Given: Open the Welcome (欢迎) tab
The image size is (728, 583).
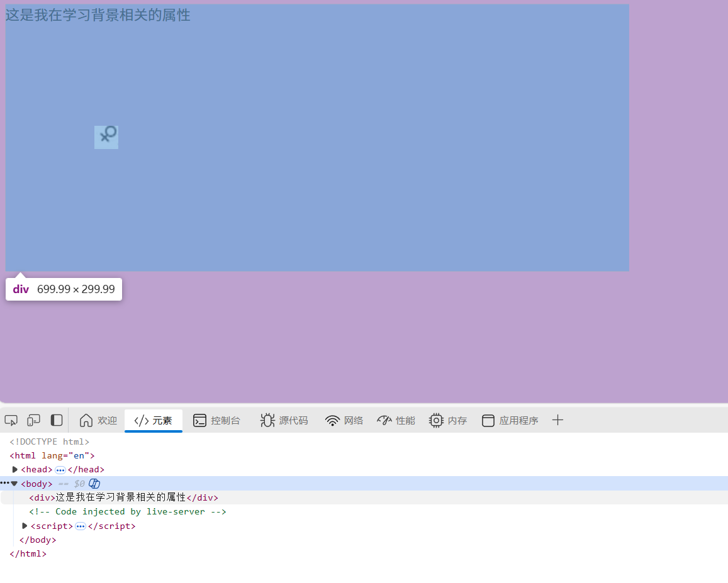Looking at the screenshot, I should 98,421.
